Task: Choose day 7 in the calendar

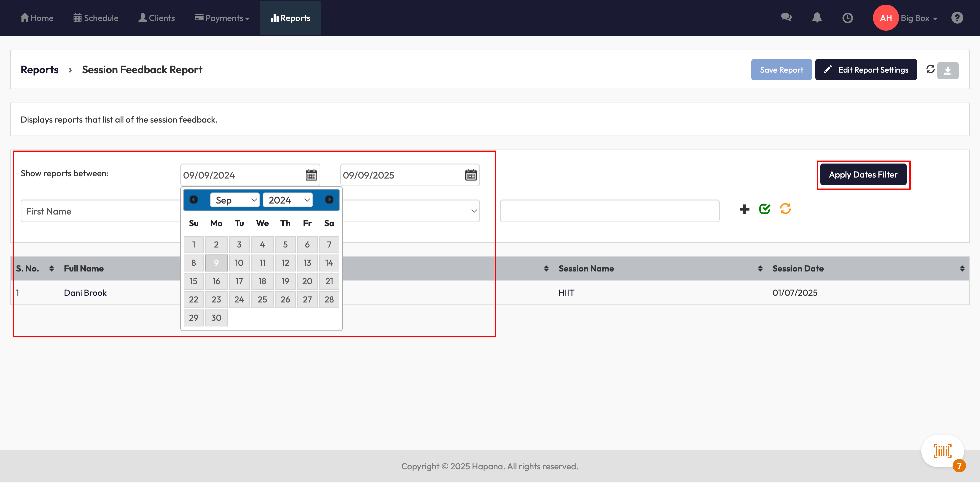Action: tap(329, 244)
